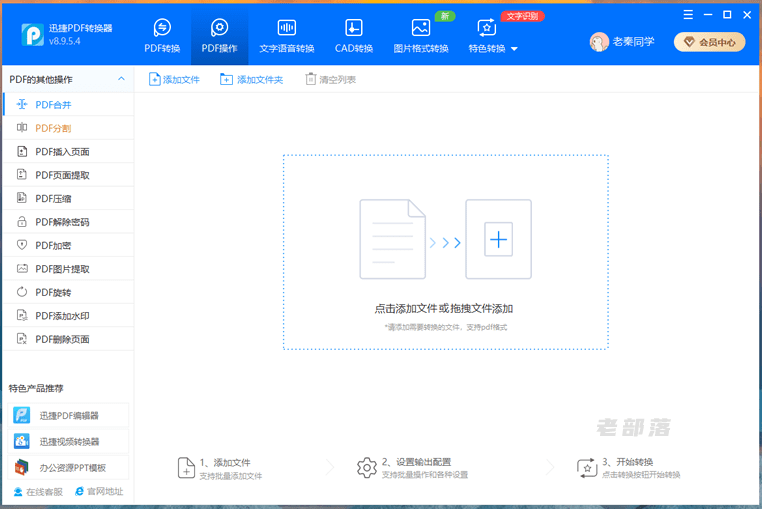The image size is (762, 509).
Task: Collapse the PDF的其他操作 section
Action: click(122, 79)
